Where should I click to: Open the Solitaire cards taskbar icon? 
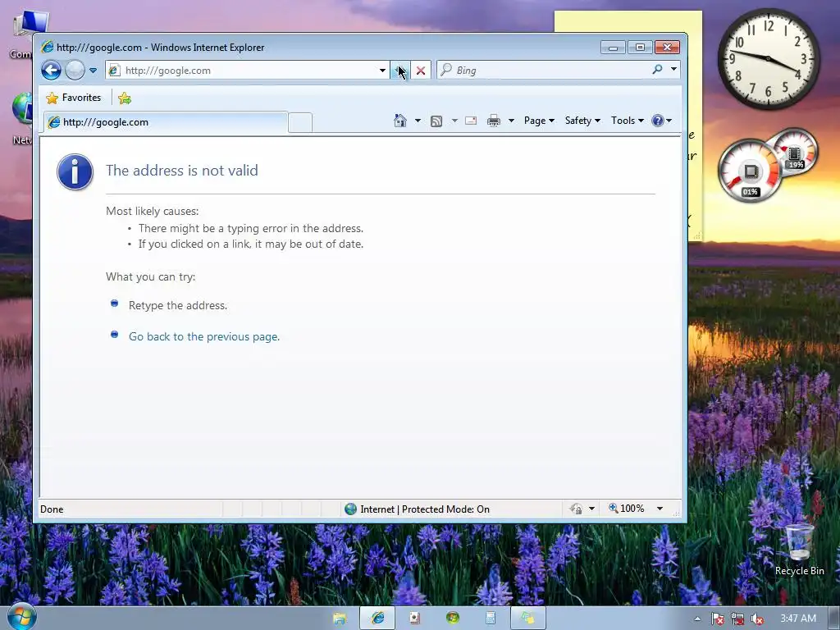pos(414,619)
